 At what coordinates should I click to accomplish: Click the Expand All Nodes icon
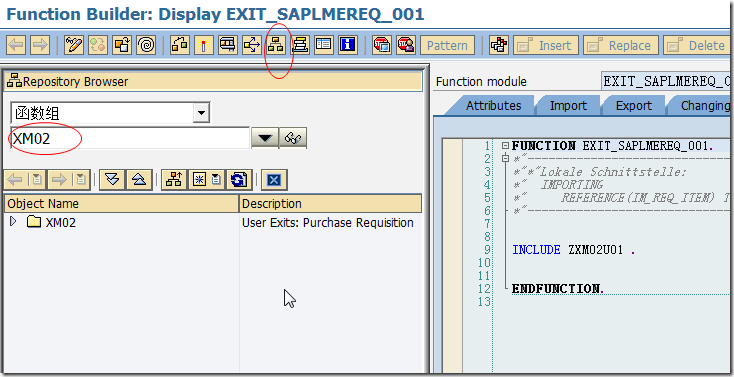(x=112, y=180)
